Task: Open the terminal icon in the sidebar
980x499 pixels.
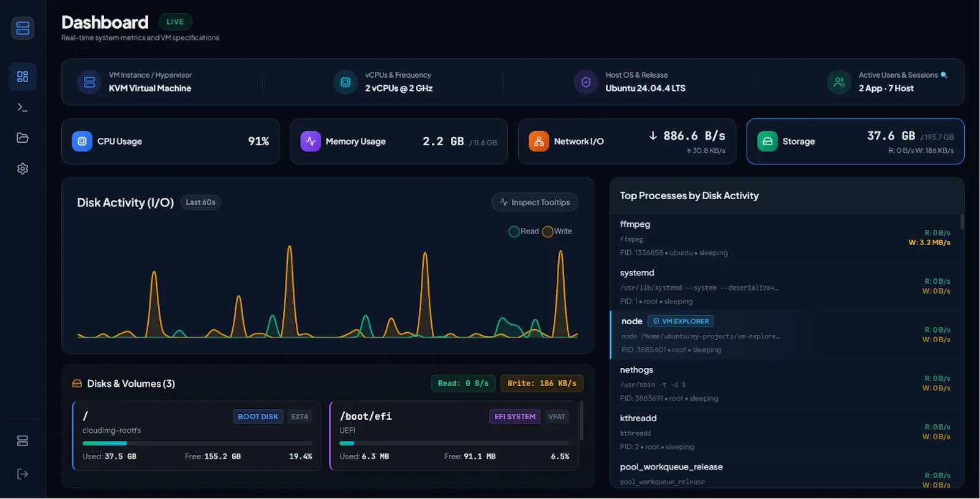Action: 23,107
